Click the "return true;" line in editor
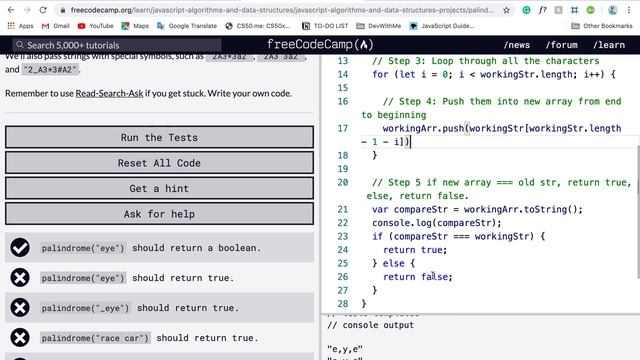This screenshot has width=640, height=360. click(415, 250)
